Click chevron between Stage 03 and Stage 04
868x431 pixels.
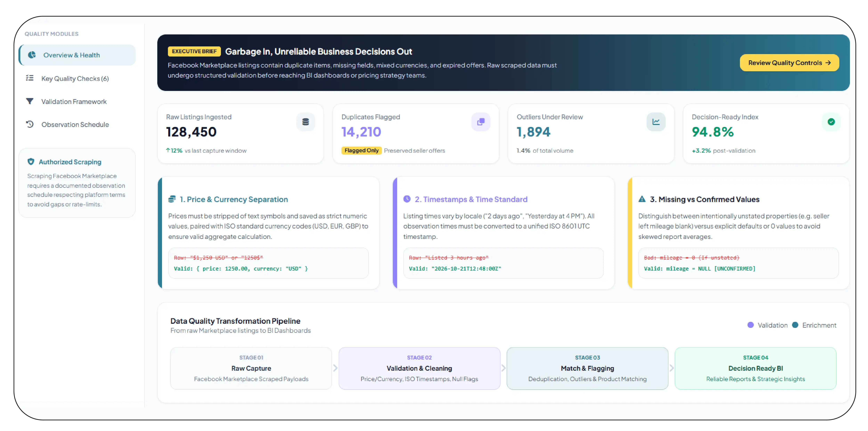(672, 368)
